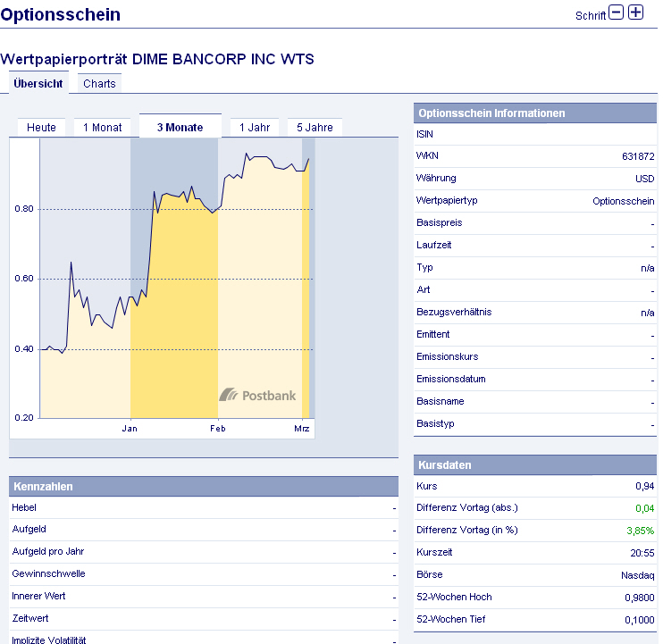Click the Aufgeld pro Jahr row
The width and height of the screenshot is (663, 644).
pyautogui.click(x=204, y=552)
